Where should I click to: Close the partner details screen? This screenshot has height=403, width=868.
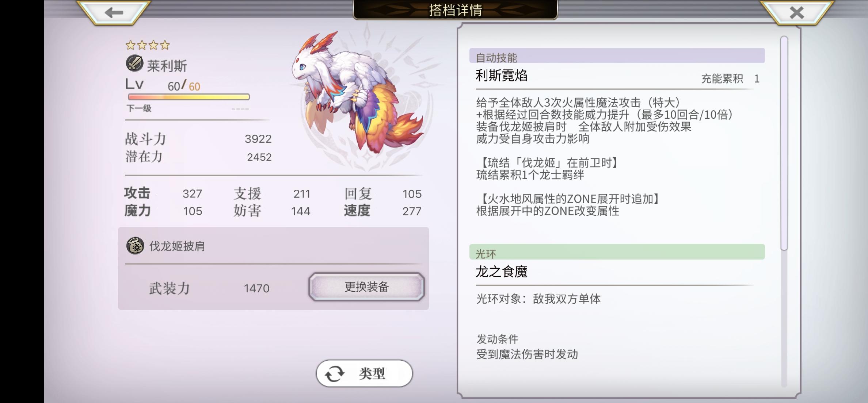tap(797, 13)
